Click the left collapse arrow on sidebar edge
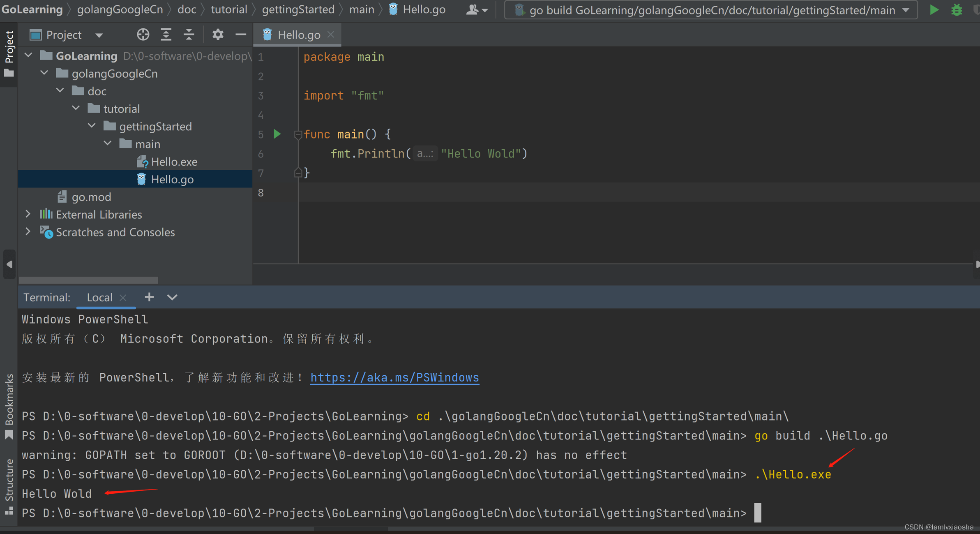This screenshot has width=980, height=534. point(9,264)
